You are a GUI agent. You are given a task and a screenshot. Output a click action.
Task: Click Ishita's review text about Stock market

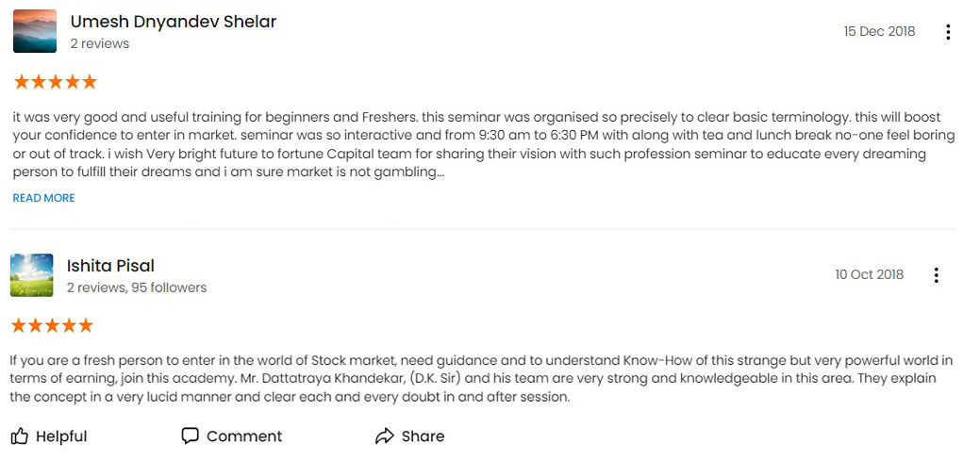pos(481,379)
